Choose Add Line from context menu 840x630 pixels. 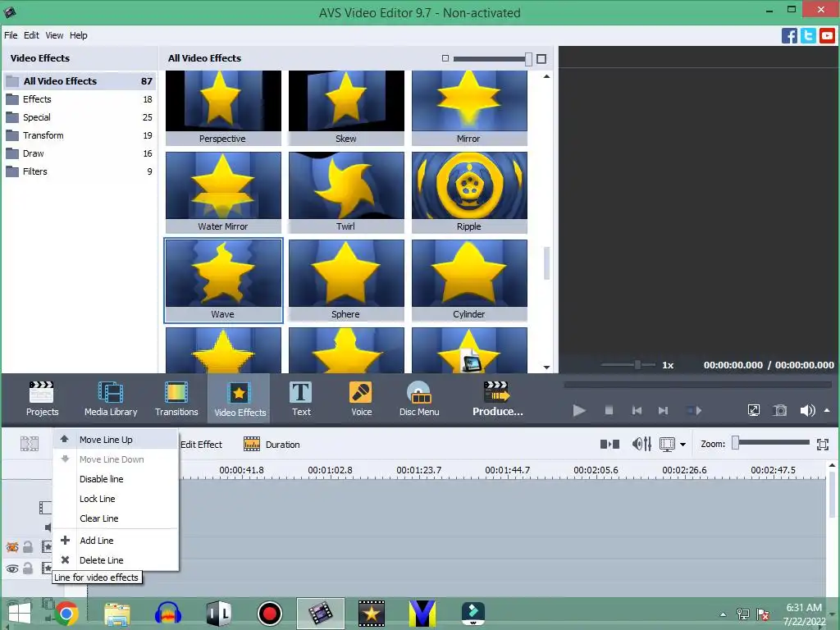point(116,541)
